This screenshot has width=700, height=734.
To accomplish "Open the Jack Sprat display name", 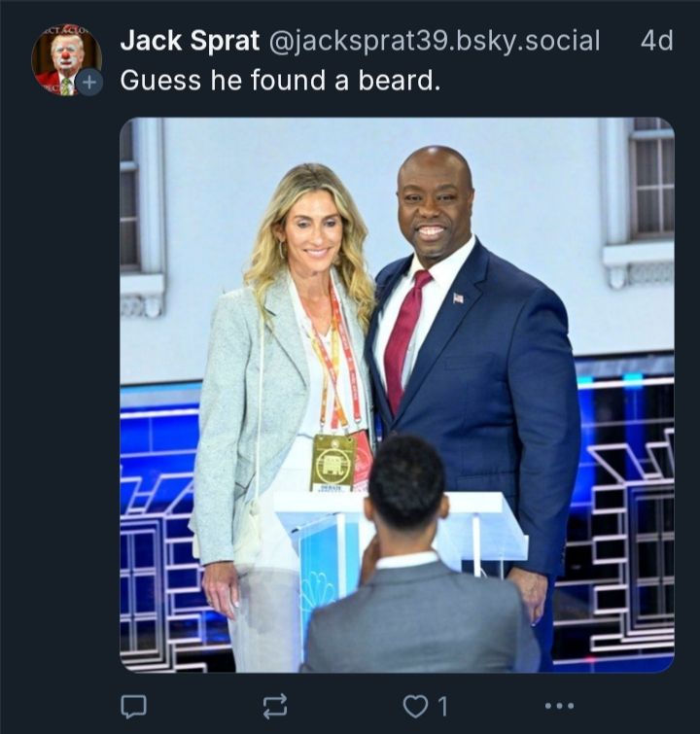I will pyautogui.click(x=190, y=40).
